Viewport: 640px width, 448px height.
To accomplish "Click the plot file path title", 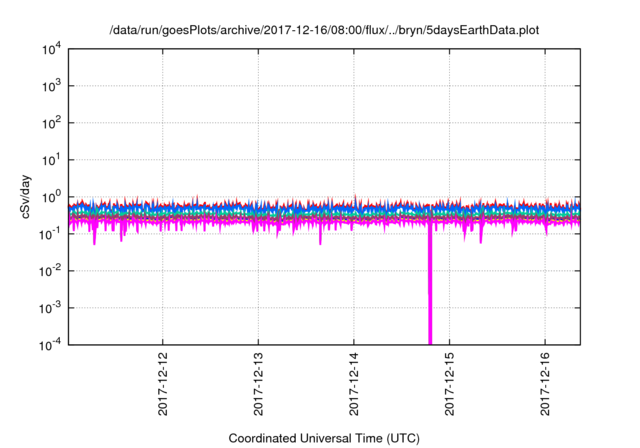I will (x=324, y=30).
